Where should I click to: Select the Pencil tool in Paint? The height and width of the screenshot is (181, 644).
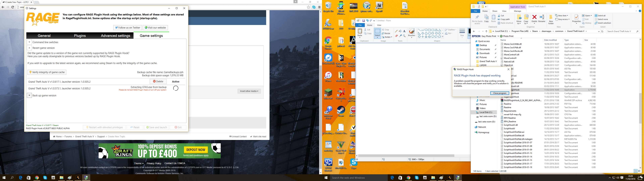[x=396, y=31]
